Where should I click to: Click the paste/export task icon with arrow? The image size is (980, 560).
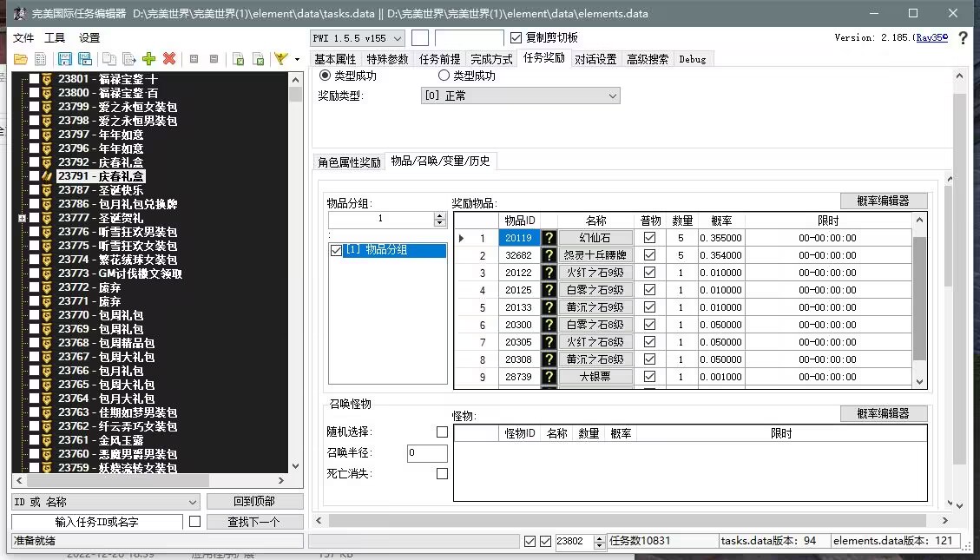129,59
